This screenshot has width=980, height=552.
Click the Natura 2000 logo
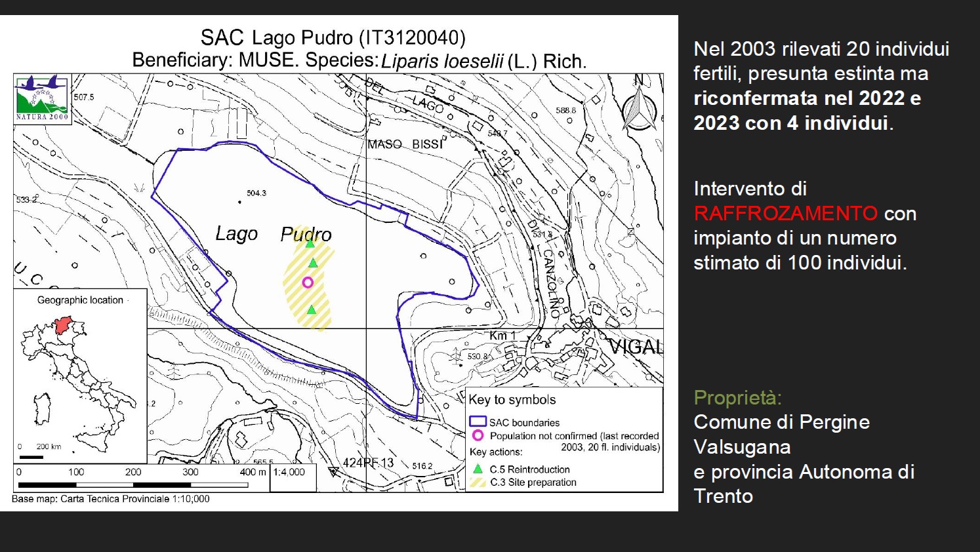(43, 98)
